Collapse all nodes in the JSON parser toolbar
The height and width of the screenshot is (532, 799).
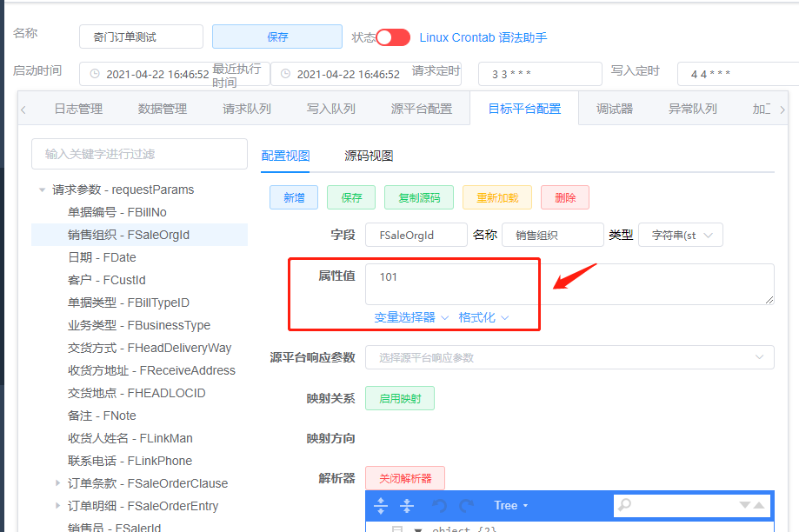coord(407,505)
